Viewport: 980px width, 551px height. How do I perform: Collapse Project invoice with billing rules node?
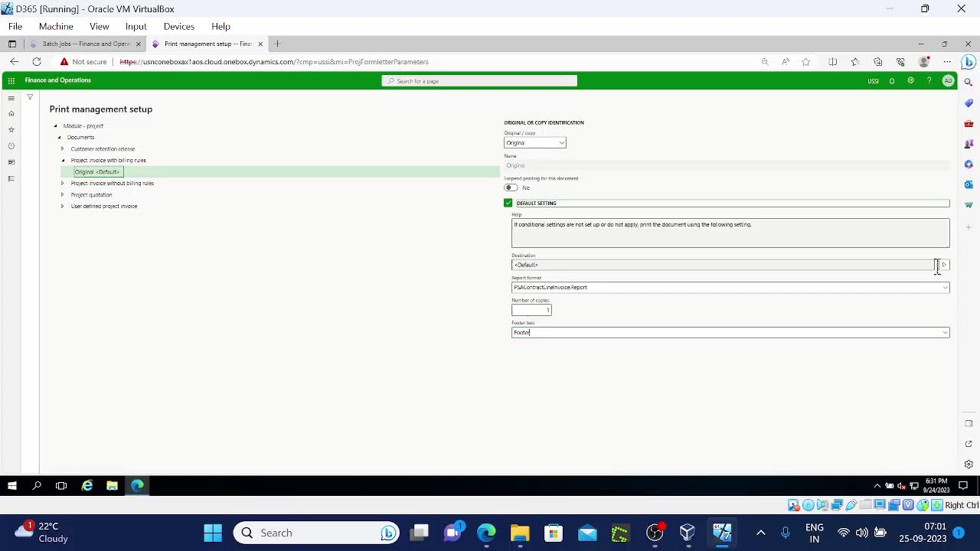63,160
